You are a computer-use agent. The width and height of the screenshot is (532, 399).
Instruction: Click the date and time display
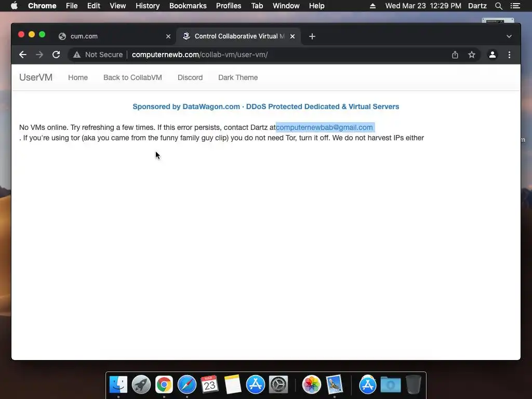423,6
